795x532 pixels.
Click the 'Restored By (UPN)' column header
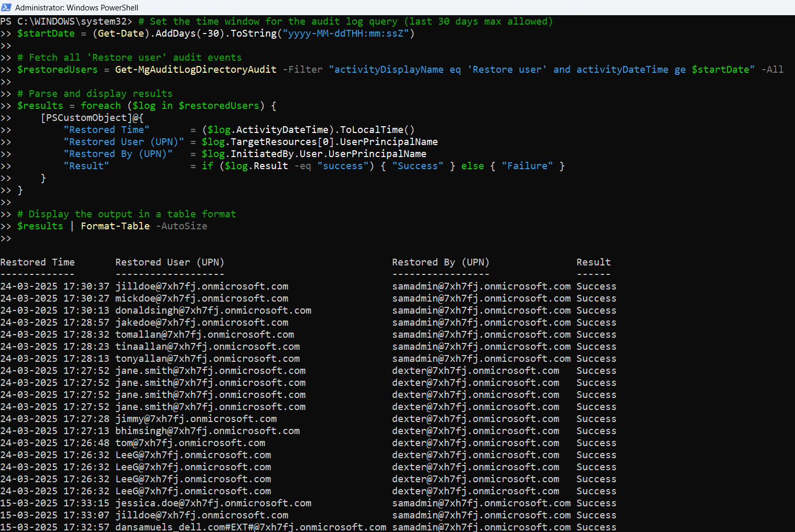(x=440, y=262)
